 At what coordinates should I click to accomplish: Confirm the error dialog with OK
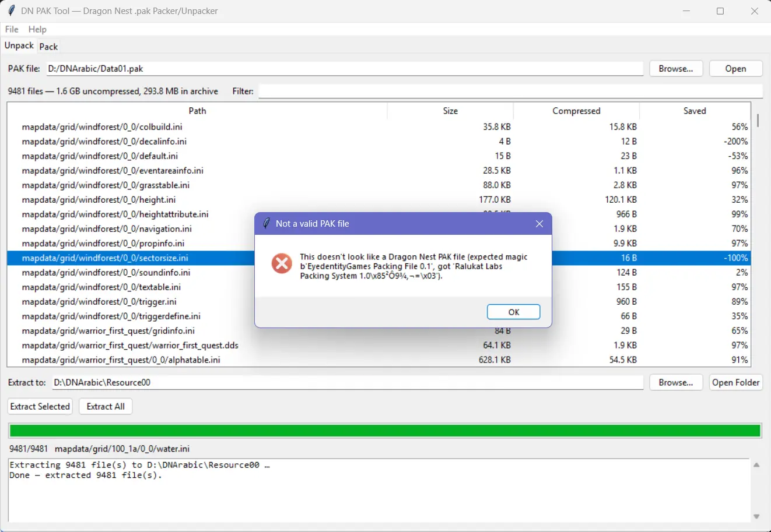[514, 312]
